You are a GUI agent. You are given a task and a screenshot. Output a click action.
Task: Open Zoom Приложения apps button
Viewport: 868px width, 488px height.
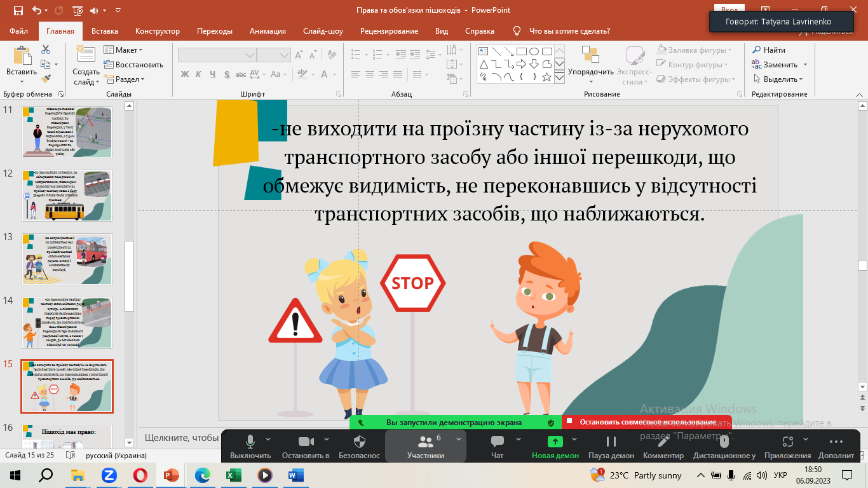pos(787,447)
